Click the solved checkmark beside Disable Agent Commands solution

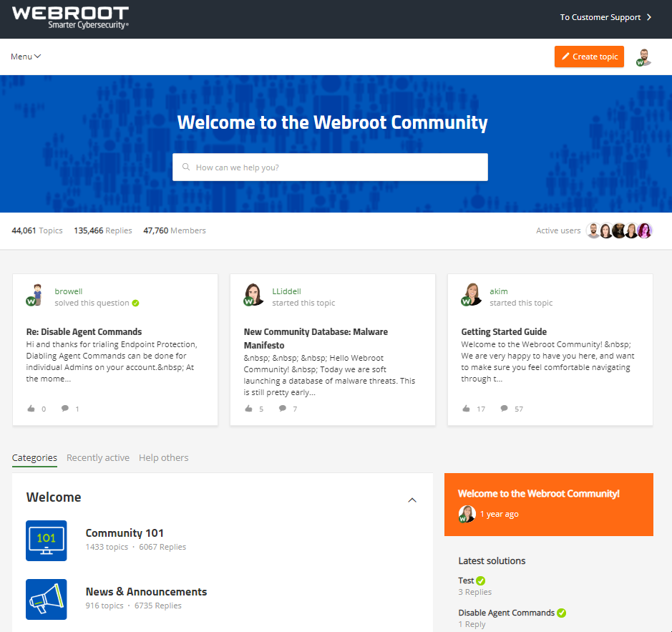(561, 613)
